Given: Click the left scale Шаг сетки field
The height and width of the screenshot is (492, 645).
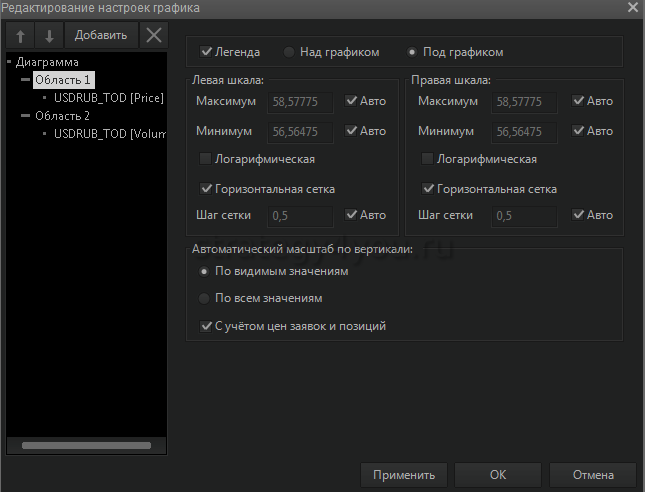Looking at the screenshot, I should tap(301, 215).
